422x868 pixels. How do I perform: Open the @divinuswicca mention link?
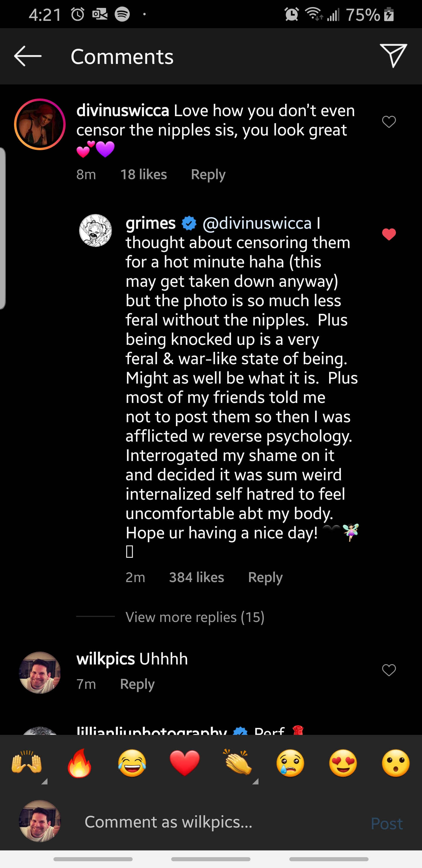coord(257,223)
